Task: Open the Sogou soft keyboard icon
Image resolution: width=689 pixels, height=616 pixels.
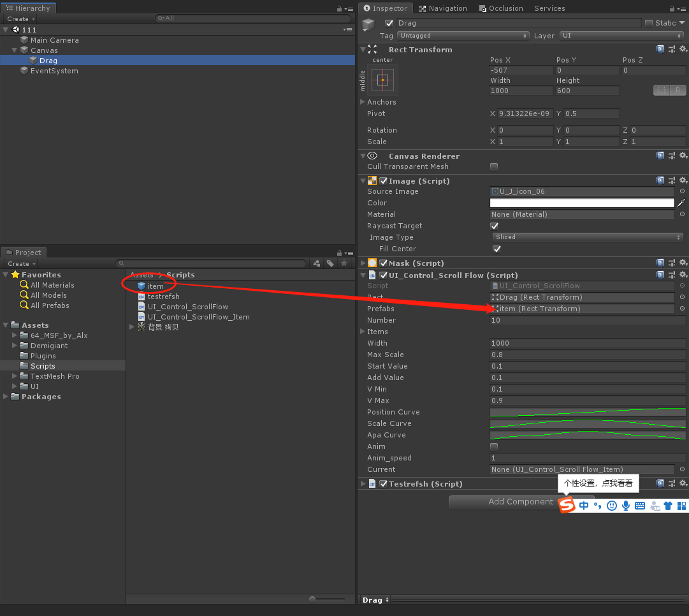Action: [x=639, y=505]
